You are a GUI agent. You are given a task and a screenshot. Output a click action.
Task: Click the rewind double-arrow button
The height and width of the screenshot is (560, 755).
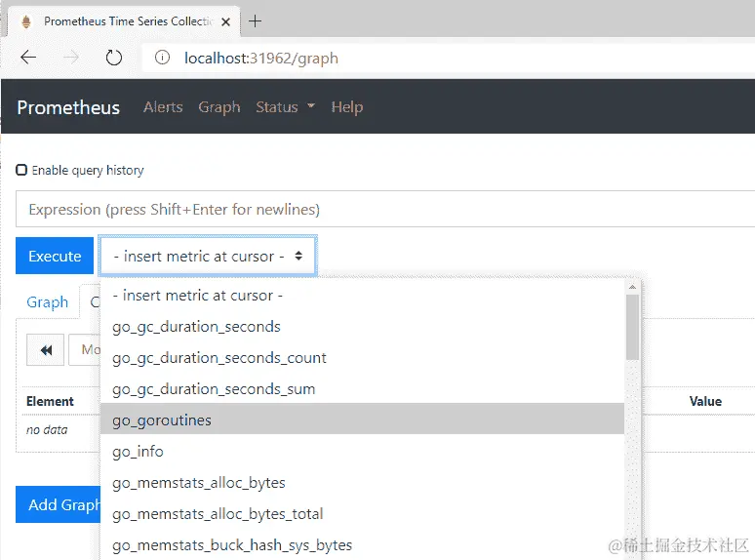coord(45,350)
